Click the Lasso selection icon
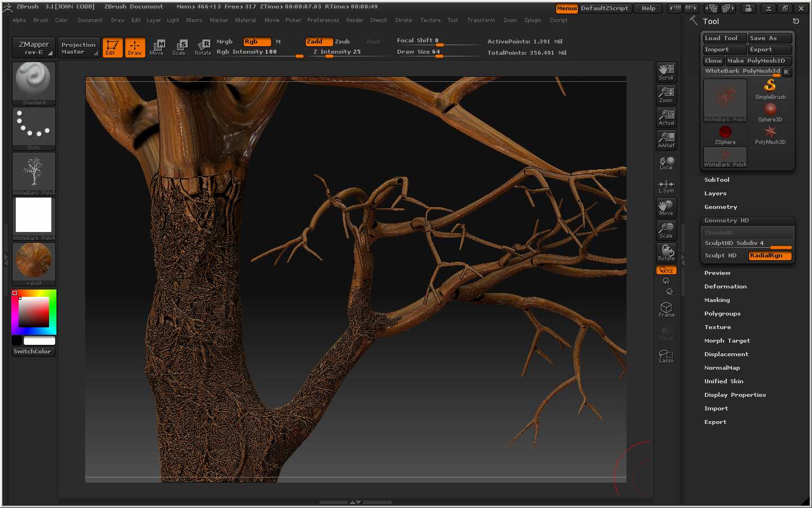 [x=667, y=356]
